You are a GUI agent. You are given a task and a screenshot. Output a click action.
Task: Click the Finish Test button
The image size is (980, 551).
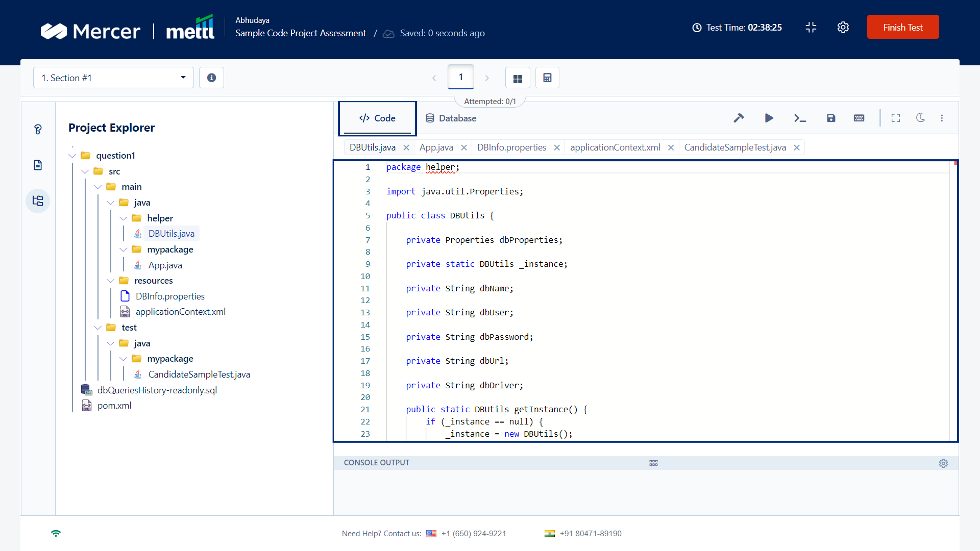903,27
